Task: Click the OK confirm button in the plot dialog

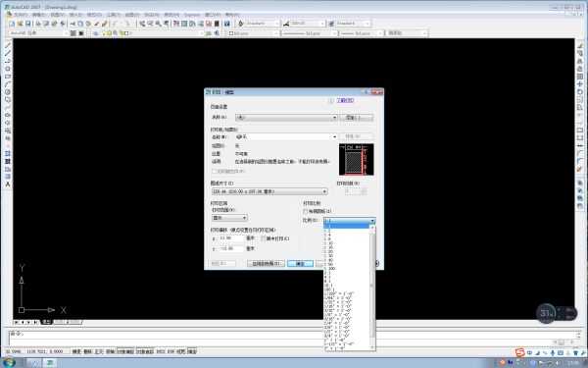Action: point(301,264)
